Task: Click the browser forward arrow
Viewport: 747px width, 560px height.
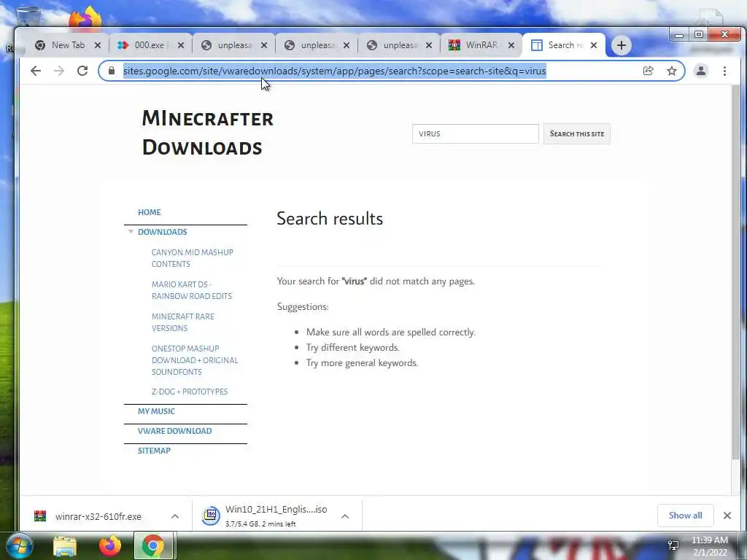Action: coord(59,71)
